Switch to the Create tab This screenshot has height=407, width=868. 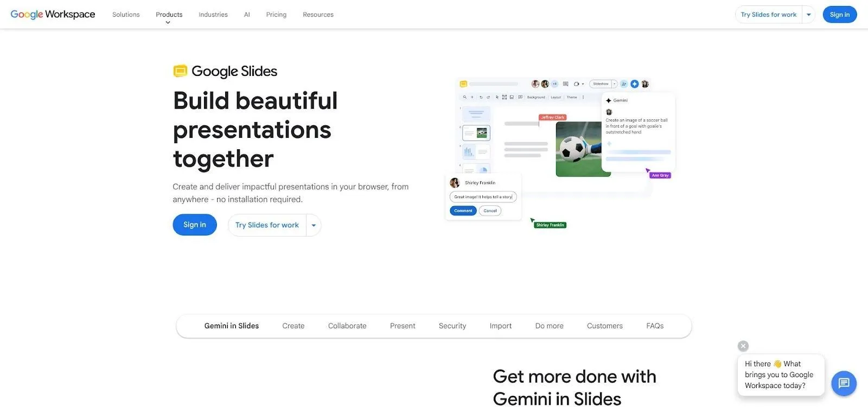293,326
